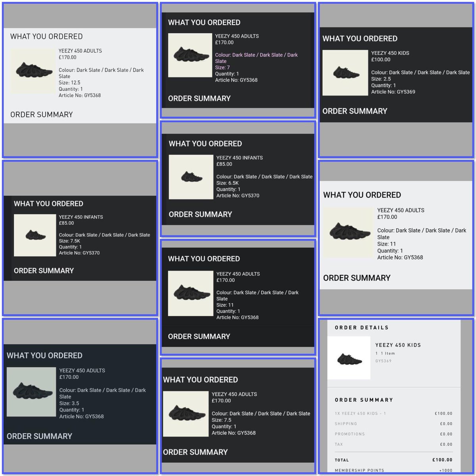Click the pink 'Size: 7' text
The height and width of the screenshot is (476, 476).
point(223,67)
